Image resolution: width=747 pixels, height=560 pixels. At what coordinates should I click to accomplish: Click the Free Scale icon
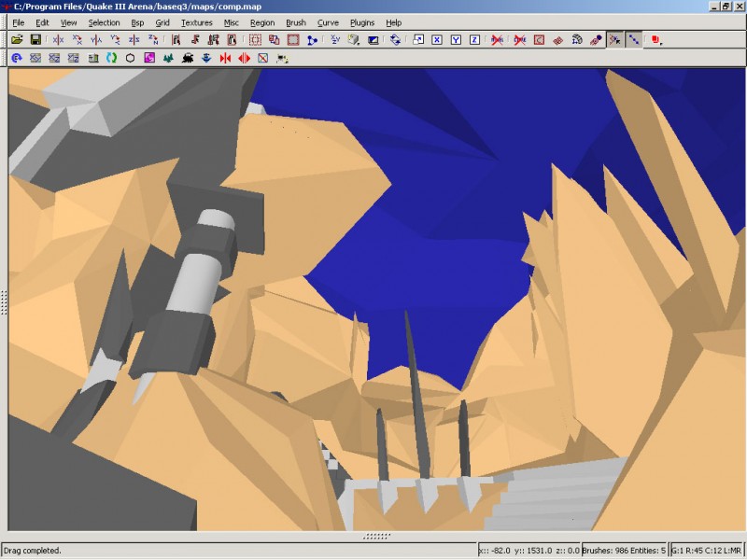[x=417, y=40]
